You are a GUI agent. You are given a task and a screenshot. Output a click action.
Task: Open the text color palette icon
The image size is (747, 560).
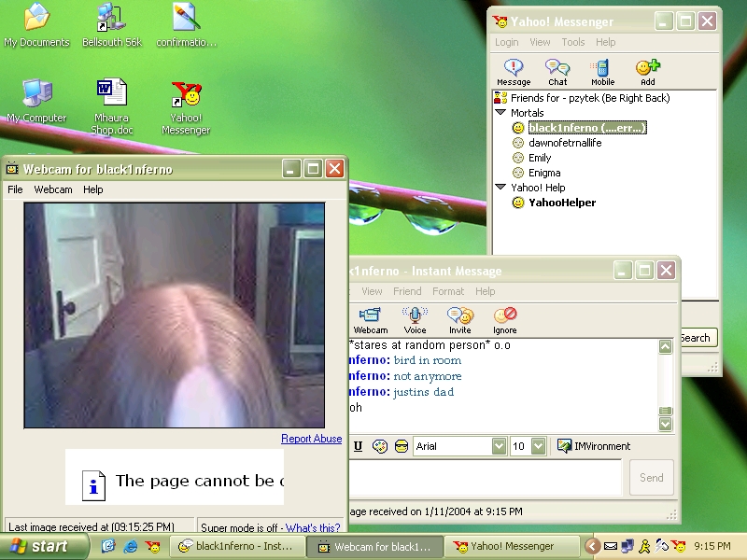380,446
